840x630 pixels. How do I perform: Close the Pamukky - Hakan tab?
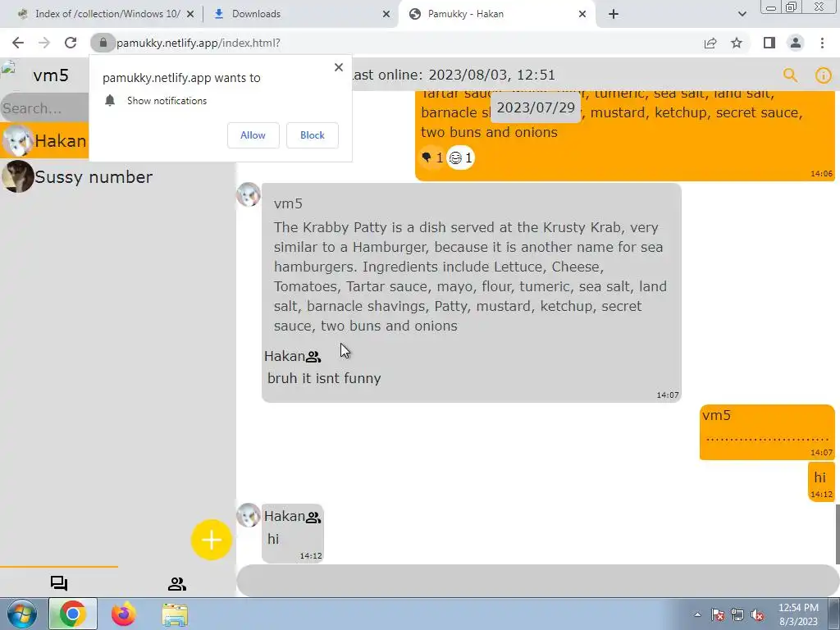pos(582,14)
